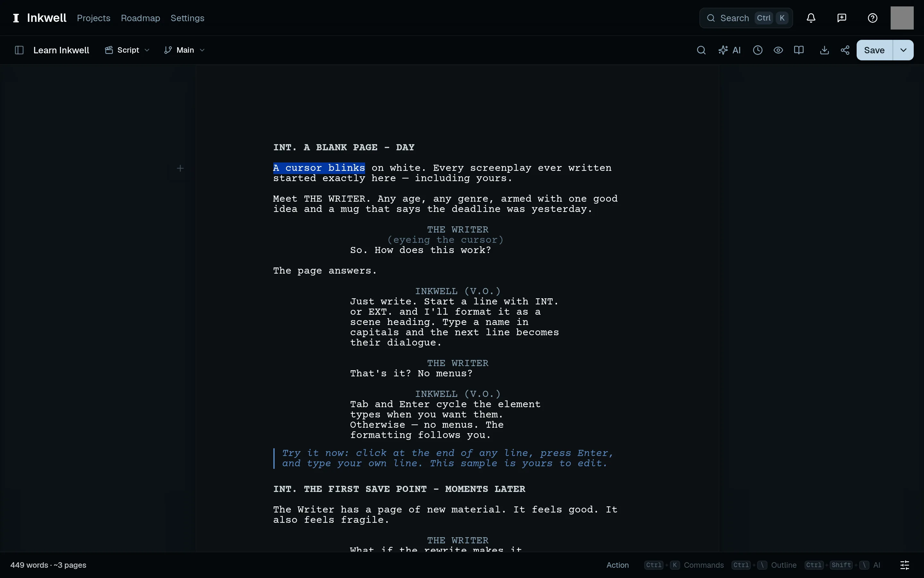Open editor settings sliders icon

904,565
